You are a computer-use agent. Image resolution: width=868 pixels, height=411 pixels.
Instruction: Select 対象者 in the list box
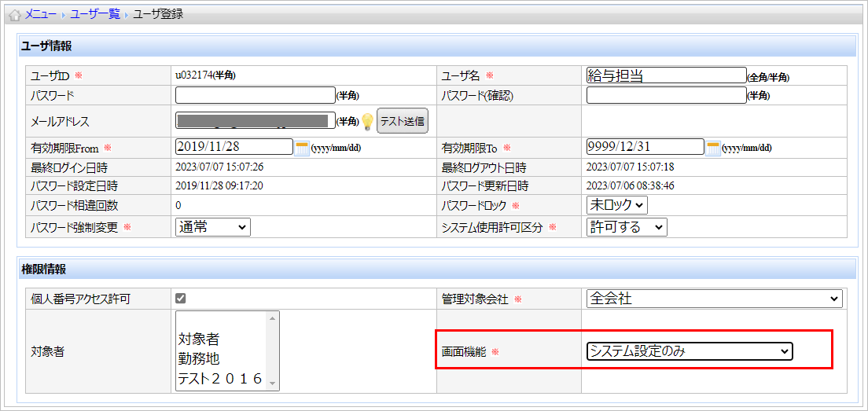point(198,339)
